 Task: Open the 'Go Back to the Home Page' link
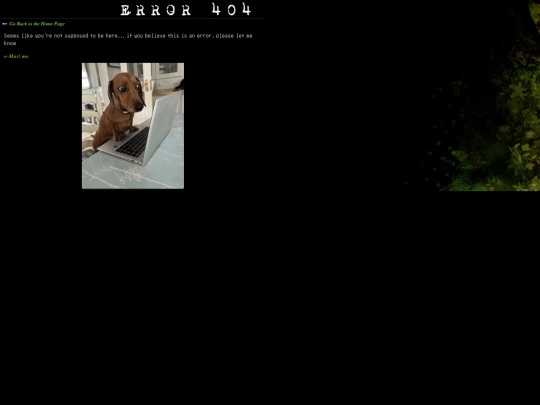[37, 24]
